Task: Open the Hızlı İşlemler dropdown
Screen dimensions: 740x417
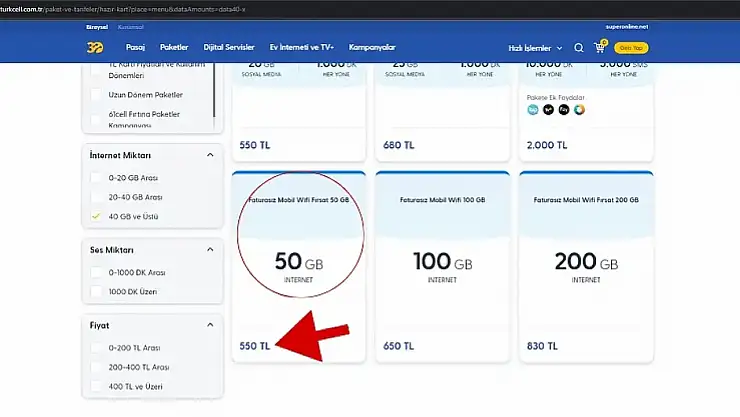Action: (x=535, y=48)
